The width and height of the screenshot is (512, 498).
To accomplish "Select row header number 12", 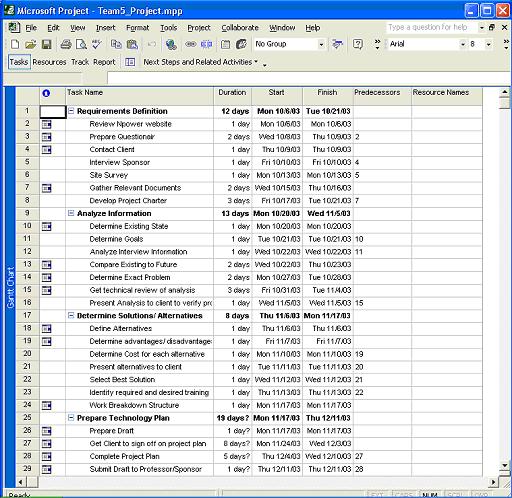I will click(27, 252).
